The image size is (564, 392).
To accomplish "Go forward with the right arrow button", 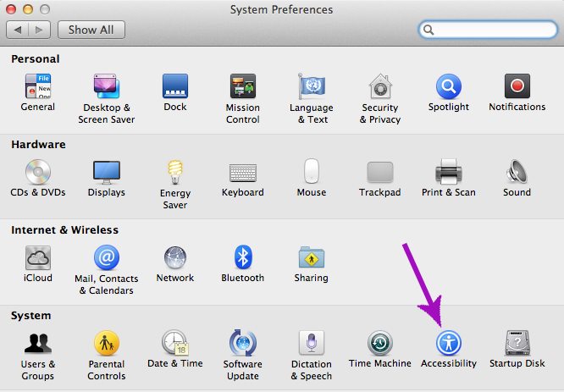I will click(x=39, y=30).
